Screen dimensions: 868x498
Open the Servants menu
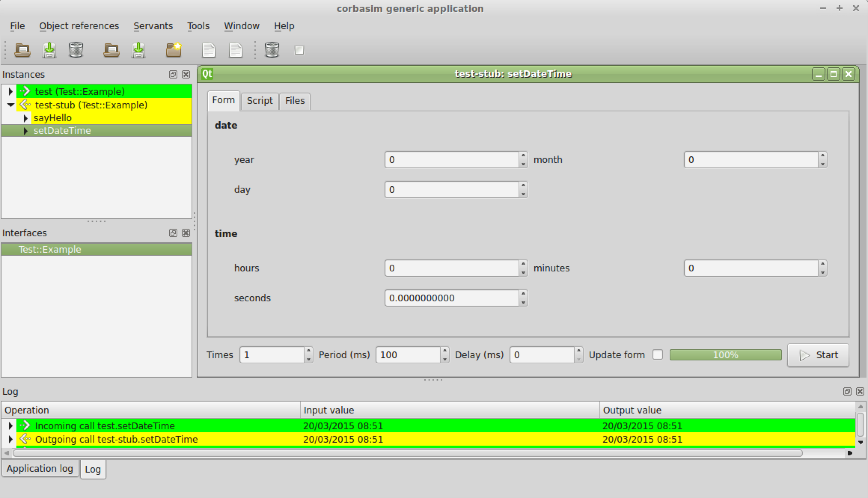point(153,26)
